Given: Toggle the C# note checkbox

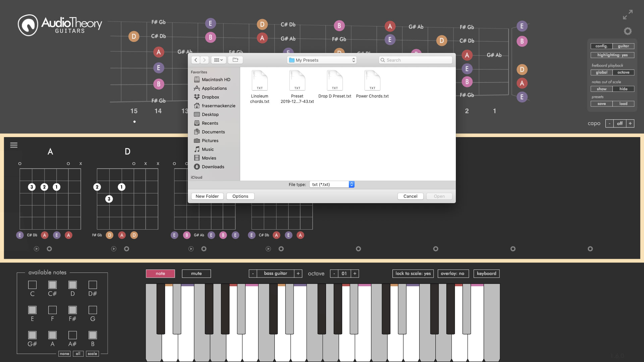Looking at the screenshot, I should tap(52, 285).
